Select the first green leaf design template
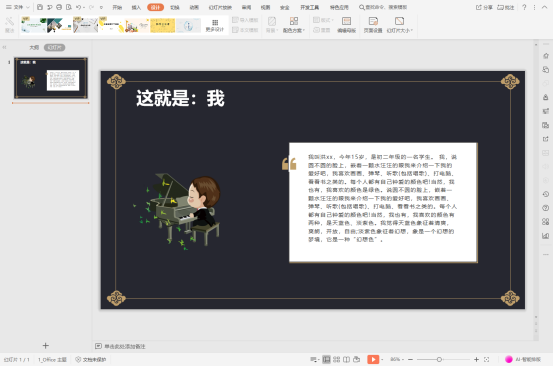The height and width of the screenshot is (367, 553). point(34,25)
